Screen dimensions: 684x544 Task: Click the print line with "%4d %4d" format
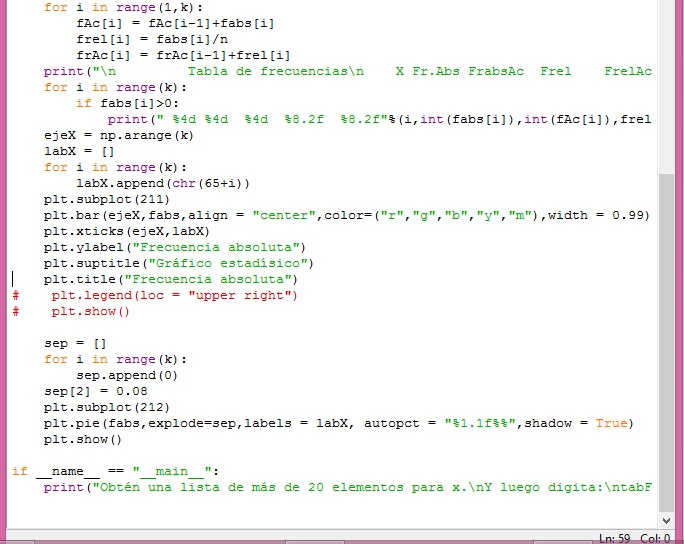(380, 120)
